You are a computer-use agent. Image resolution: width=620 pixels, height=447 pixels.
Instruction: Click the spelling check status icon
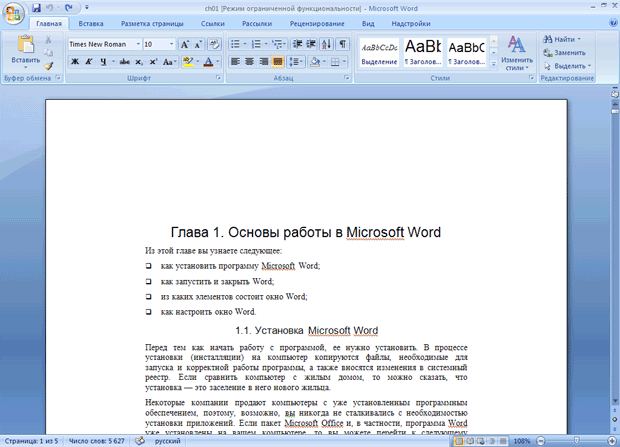(140, 441)
